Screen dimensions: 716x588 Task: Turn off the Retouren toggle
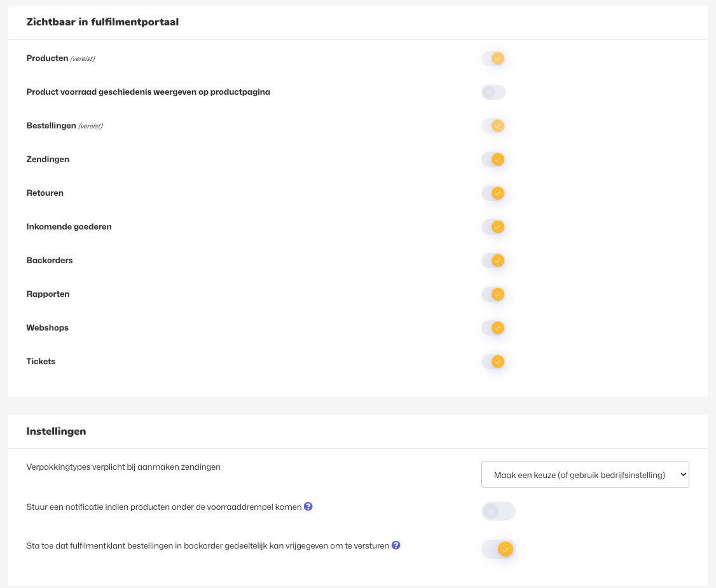pyautogui.click(x=493, y=193)
